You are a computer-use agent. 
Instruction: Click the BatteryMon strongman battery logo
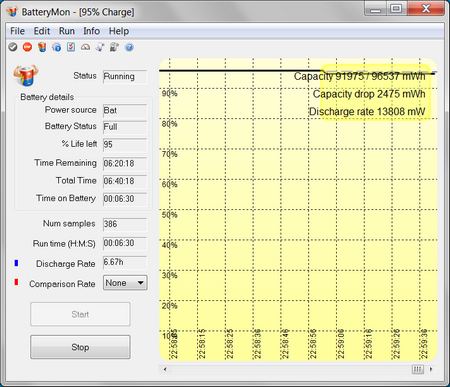pos(26,75)
